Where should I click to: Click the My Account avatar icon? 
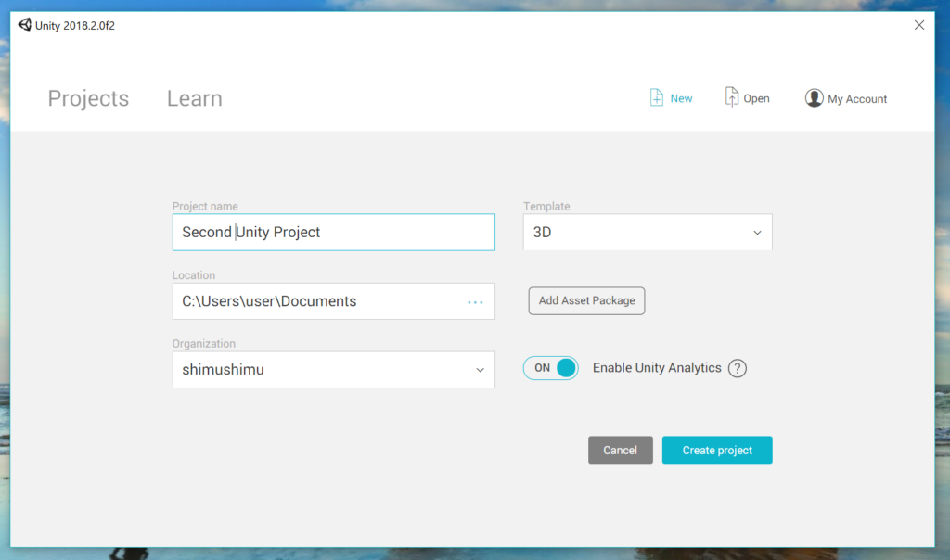tap(814, 98)
